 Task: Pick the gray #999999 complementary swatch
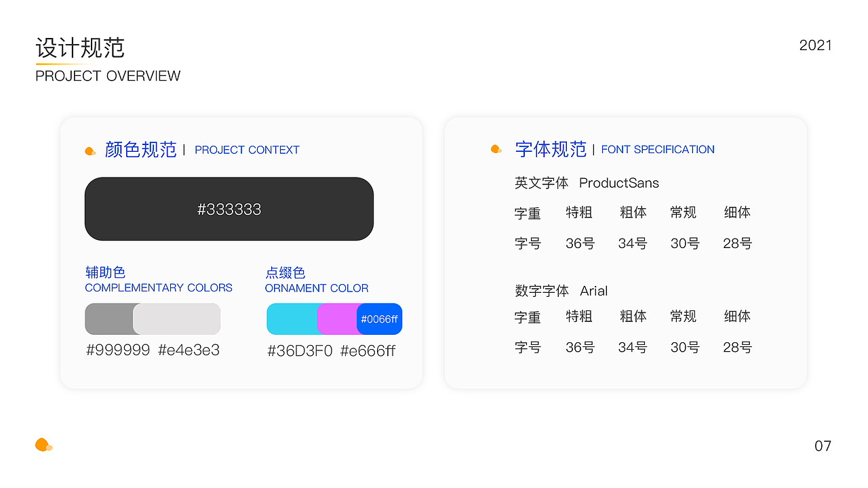click(109, 319)
